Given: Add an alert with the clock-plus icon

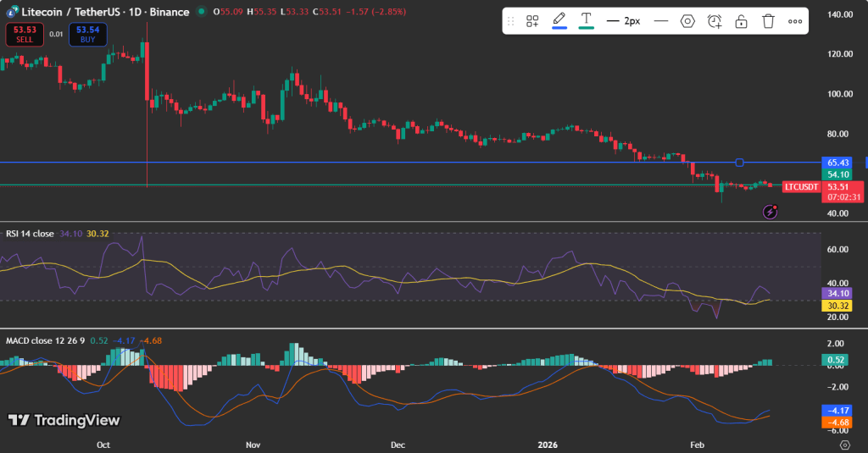Looking at the screenshot, I should [714, 21].
